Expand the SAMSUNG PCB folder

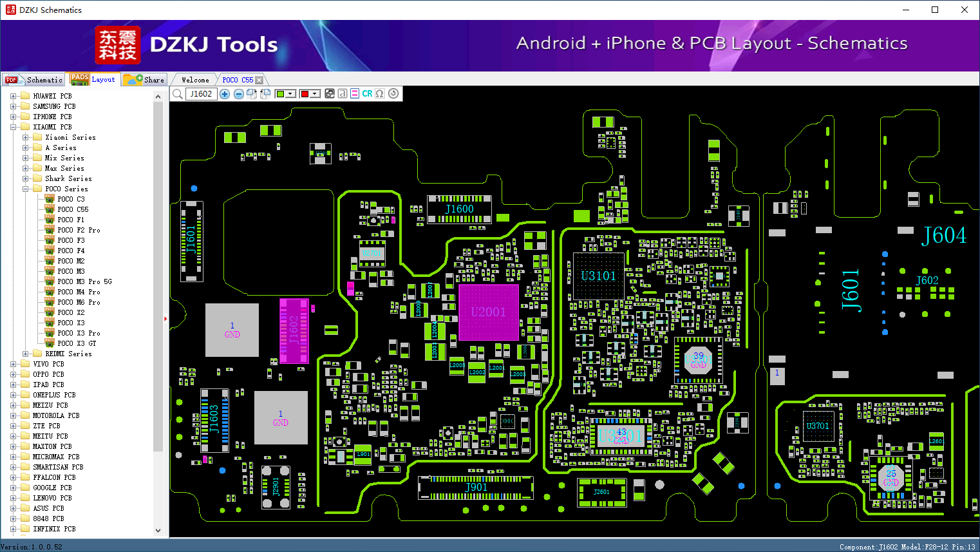pyautogui.click(x=13, y=106)
